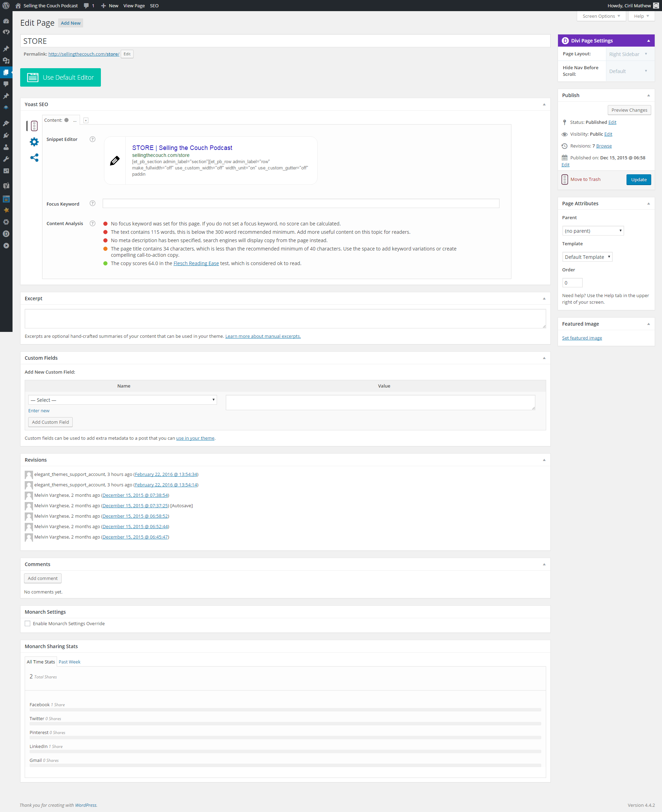Image resolution: width=662 pixels, height=812 pixels.
Task: Collapse the Yoast SEO metabox
Action: 544,104
